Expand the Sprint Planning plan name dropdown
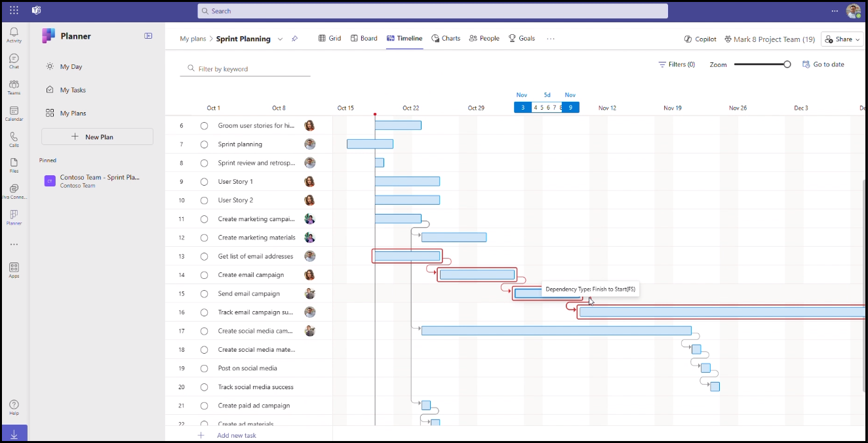Screen dimensions: 868x443 pos(280,39)
